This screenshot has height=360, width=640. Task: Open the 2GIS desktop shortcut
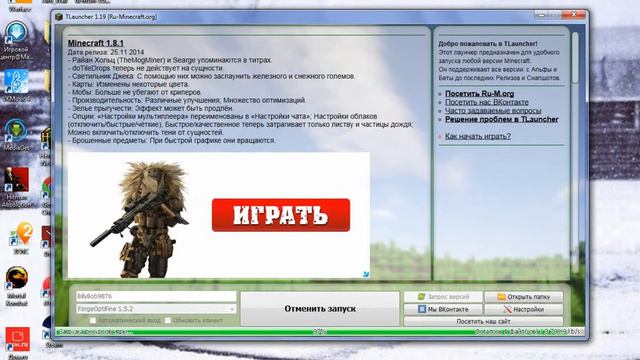point(20,234)
